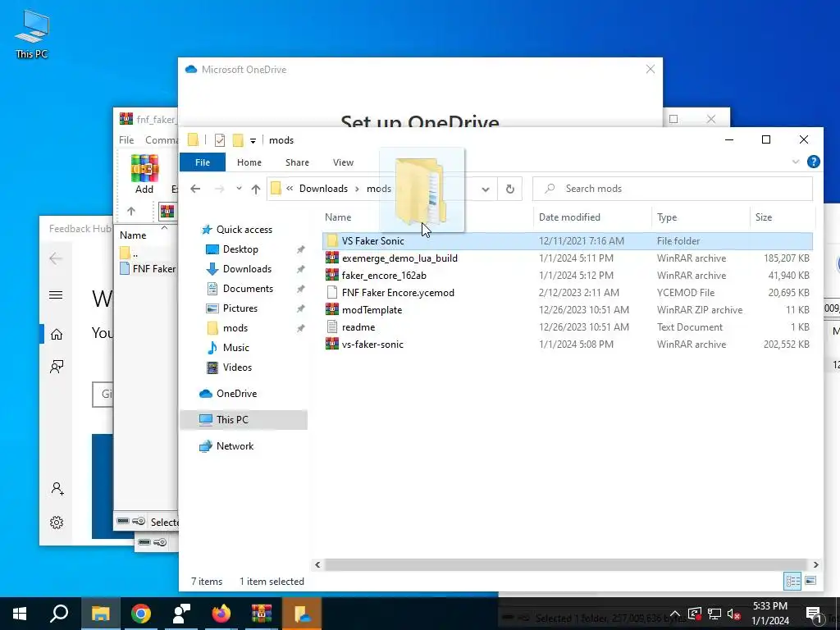Go back using Explorer's back arrow
Screen dimensions: 840x630
coord(195,189)
